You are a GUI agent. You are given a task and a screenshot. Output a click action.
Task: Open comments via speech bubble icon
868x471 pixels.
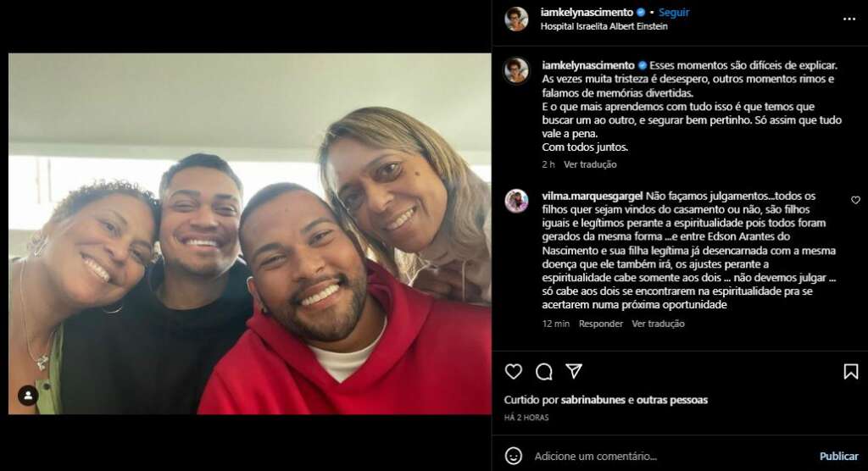(x=543, y=371)
